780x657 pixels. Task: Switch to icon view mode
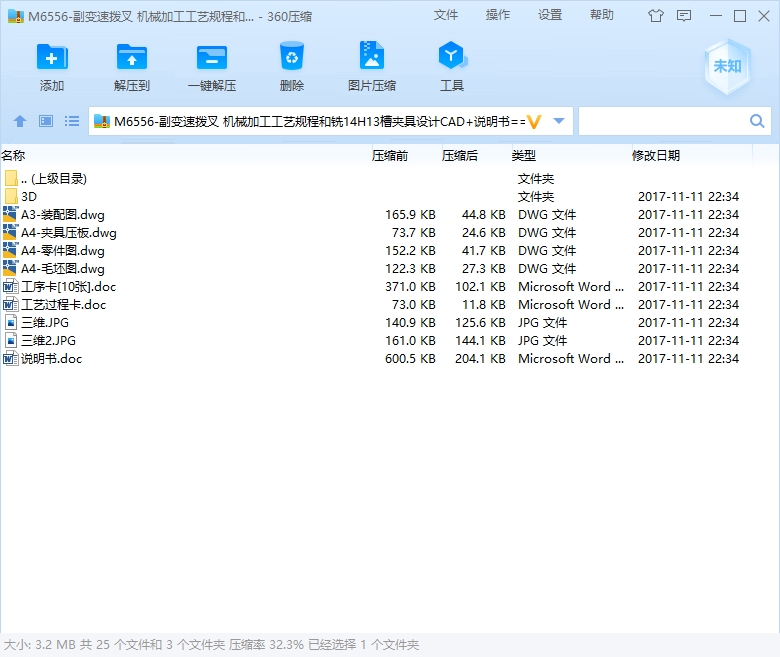(46, 121)
